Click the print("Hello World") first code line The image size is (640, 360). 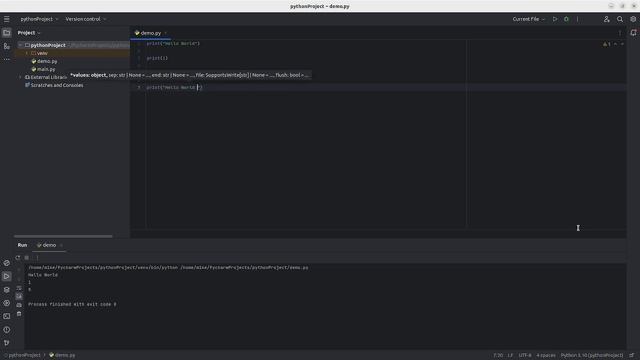coord(173,43)
